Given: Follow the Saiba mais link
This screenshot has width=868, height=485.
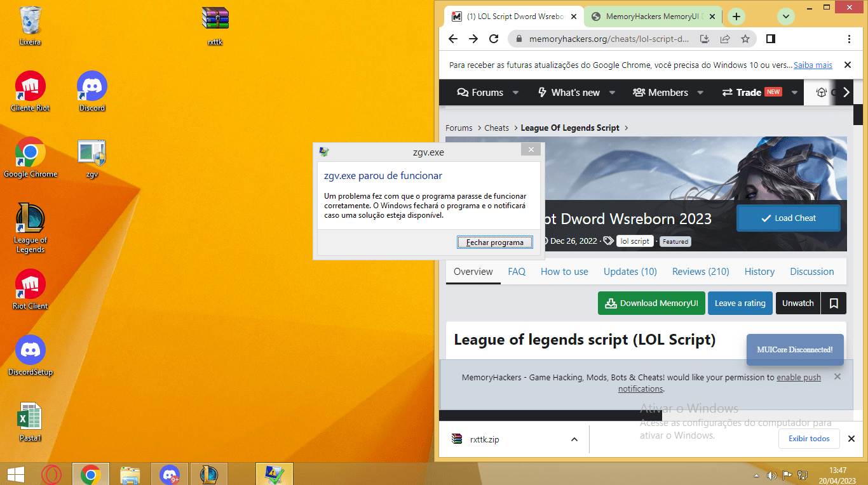Looking at the screenshot, I should click(813, 65).
